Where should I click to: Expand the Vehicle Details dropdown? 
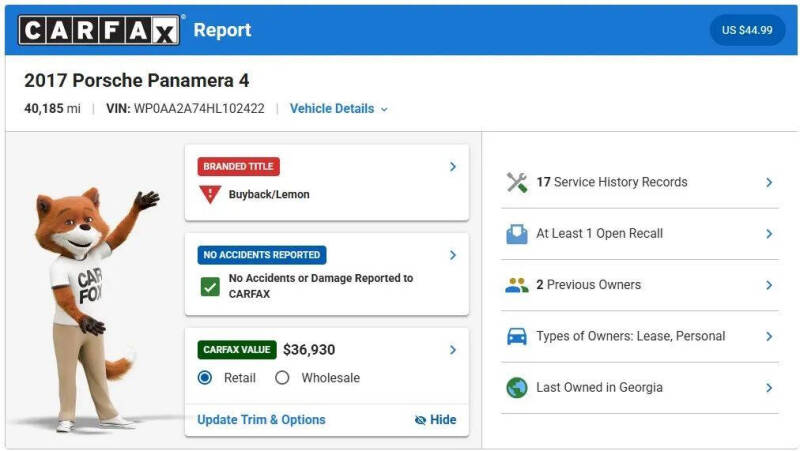(x=339, y=109)
